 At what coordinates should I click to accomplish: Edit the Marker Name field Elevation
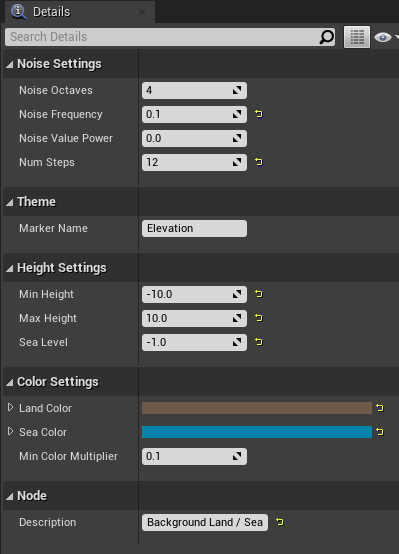pos(194,228)
